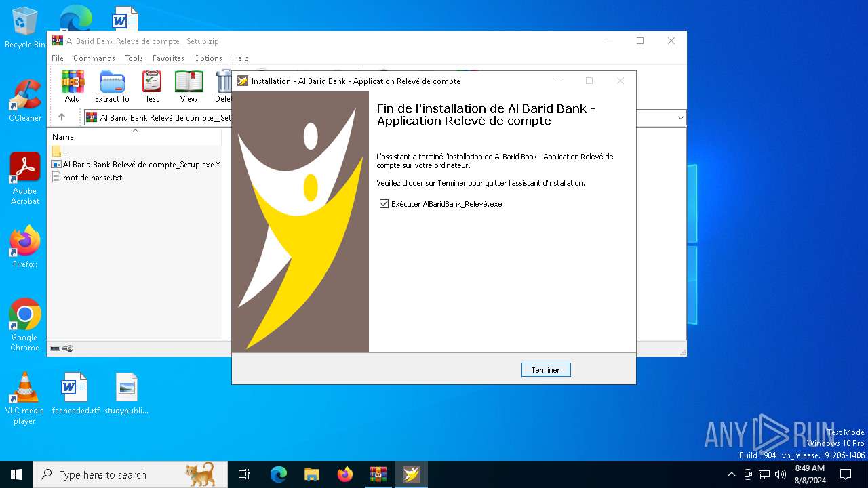Click the WinRAR title bar icon
The width and height of the screenshot is (868, 488).
click(x=58, y=41)
